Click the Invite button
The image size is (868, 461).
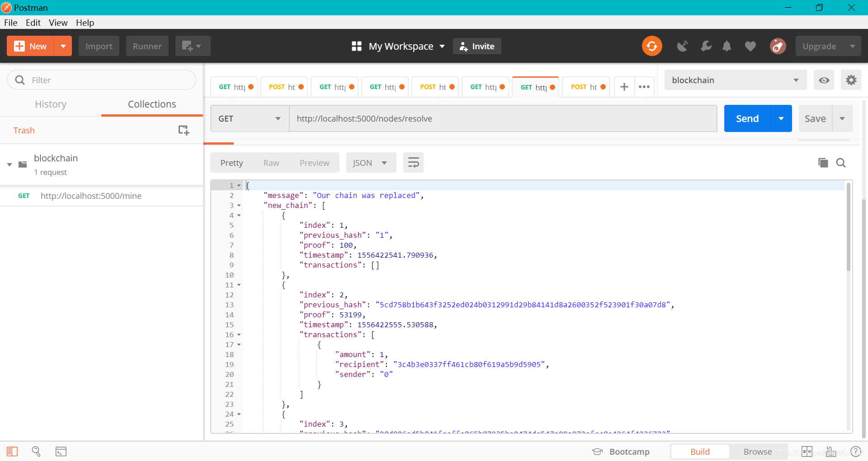pyautogui.click(x=477, y=46)
